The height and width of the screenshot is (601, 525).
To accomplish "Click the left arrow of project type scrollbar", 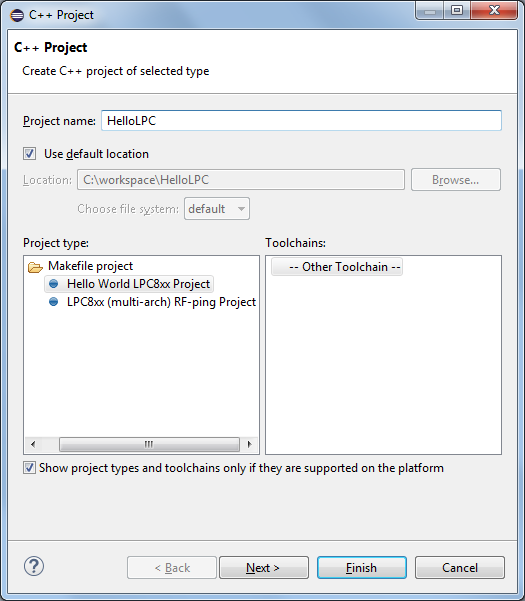I will click(33, 444).
